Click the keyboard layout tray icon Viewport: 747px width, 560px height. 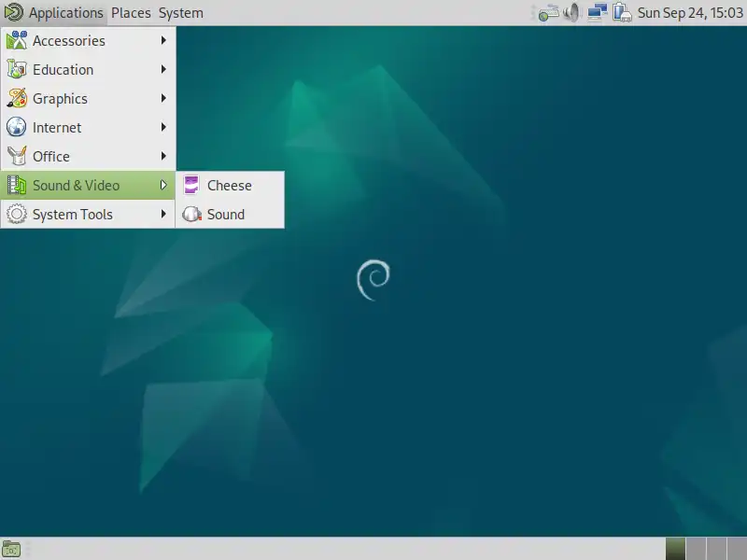[x=548, y=13]
